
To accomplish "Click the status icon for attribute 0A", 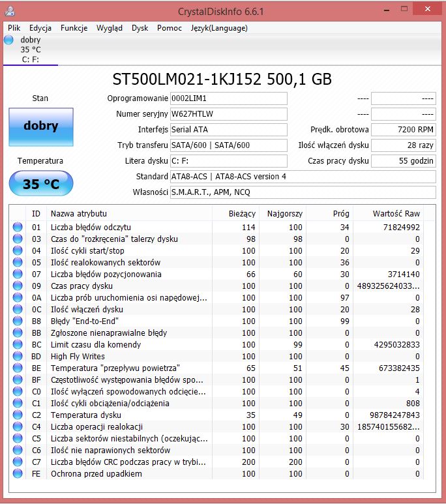I will coord(18,297).
